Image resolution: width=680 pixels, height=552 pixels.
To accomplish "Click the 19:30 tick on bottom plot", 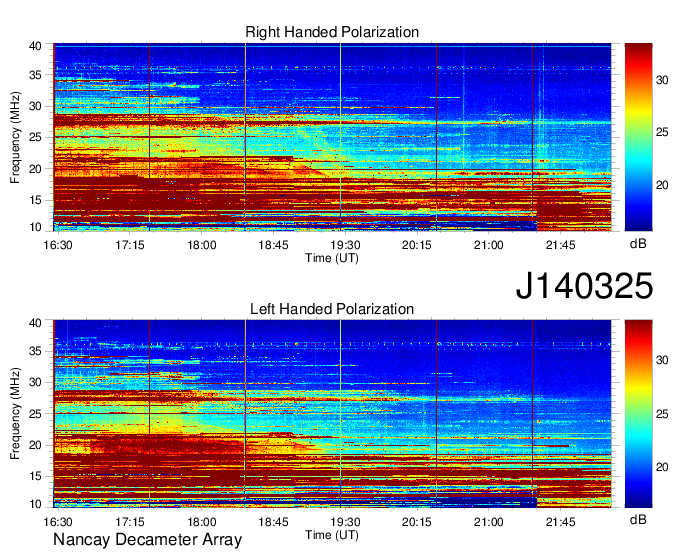I will [x=345, y=522].
